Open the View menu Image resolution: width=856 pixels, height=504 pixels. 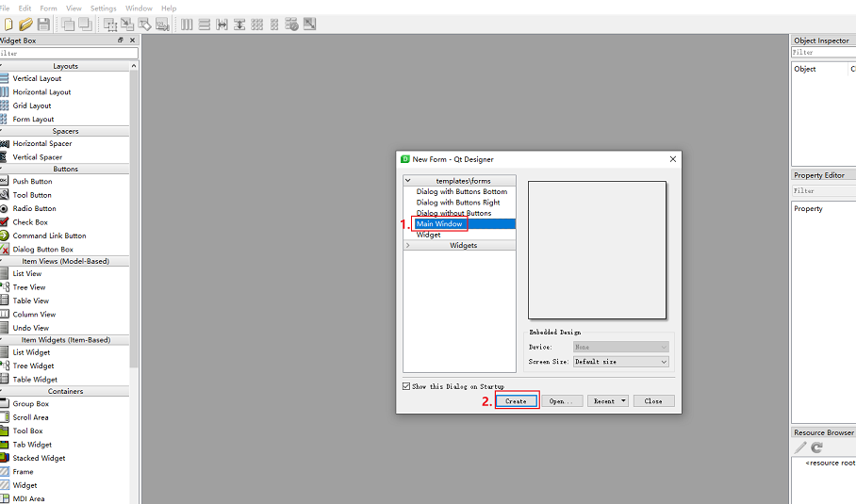(74, 8)
